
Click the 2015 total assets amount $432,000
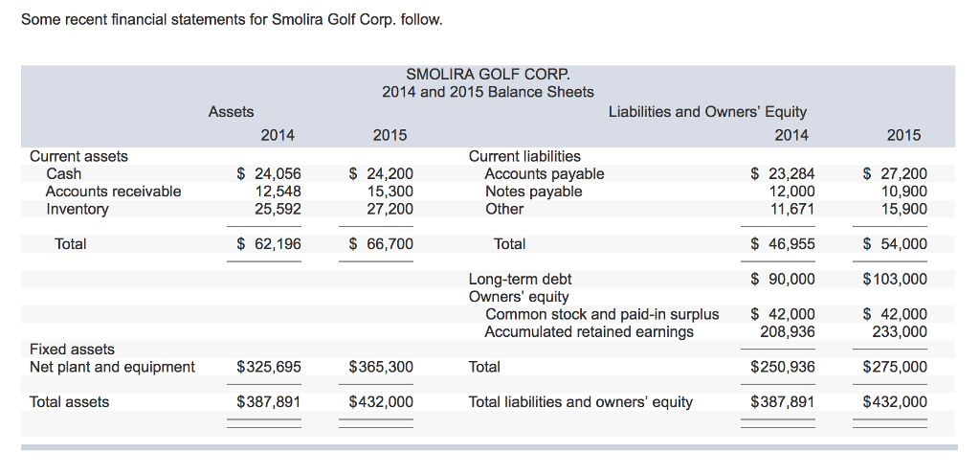pyautogui.click(x=381, y=402)
